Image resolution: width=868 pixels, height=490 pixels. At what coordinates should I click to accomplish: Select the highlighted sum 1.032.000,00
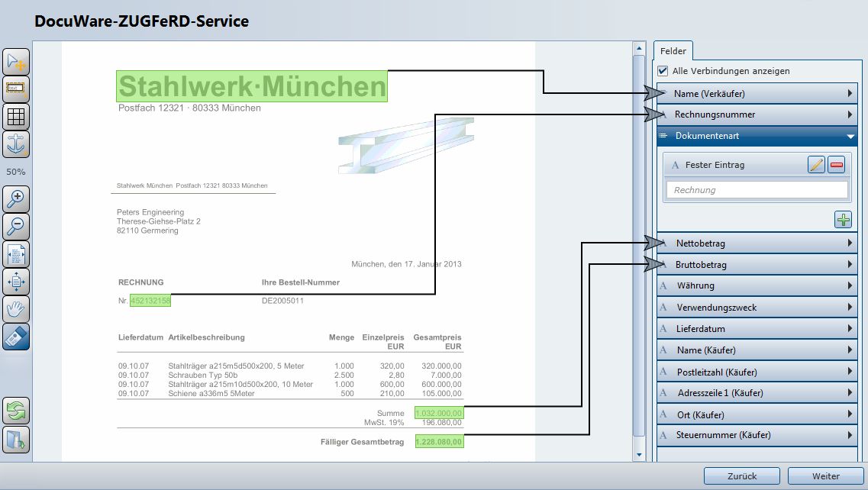tap(439, 413)
